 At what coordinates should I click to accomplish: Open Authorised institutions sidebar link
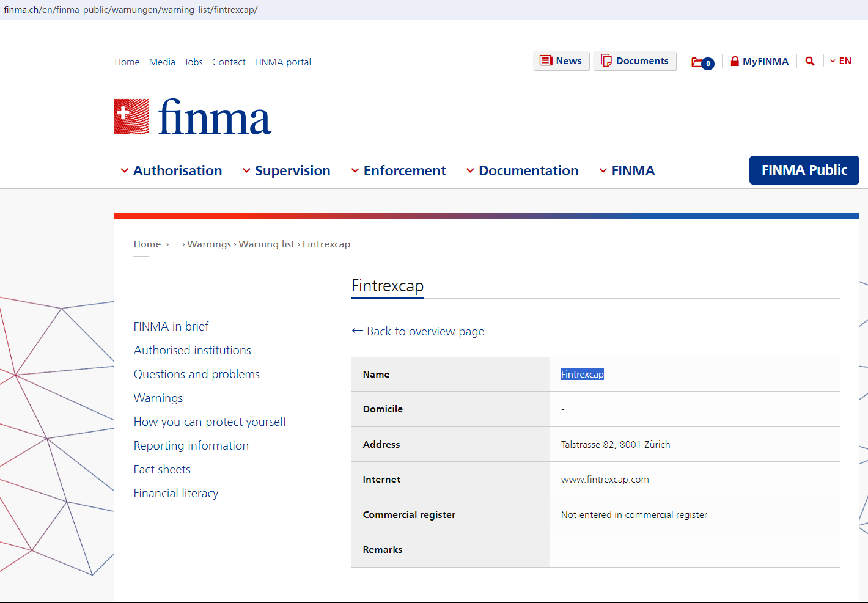point(193,350)
